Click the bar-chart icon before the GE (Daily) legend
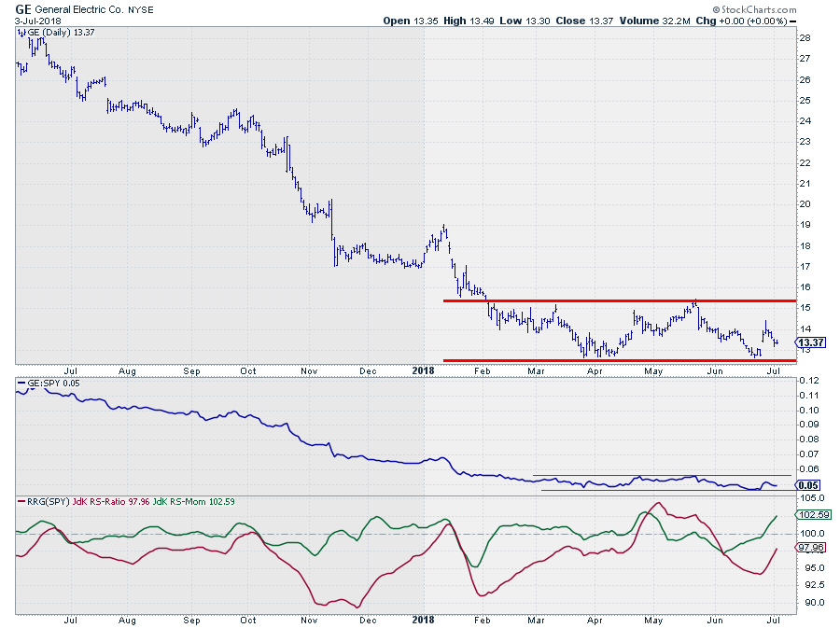This screenshot has height=628, width=840. coord(21,33)
